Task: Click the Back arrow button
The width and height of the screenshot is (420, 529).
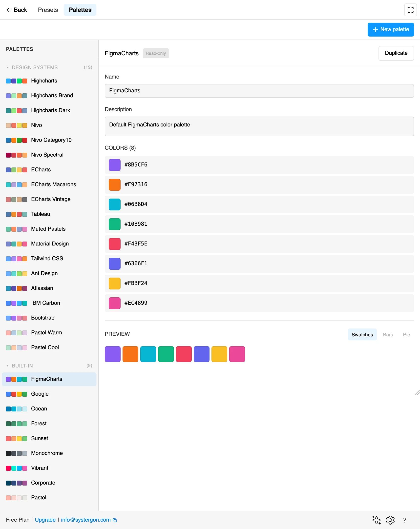Action: (17, 10)
